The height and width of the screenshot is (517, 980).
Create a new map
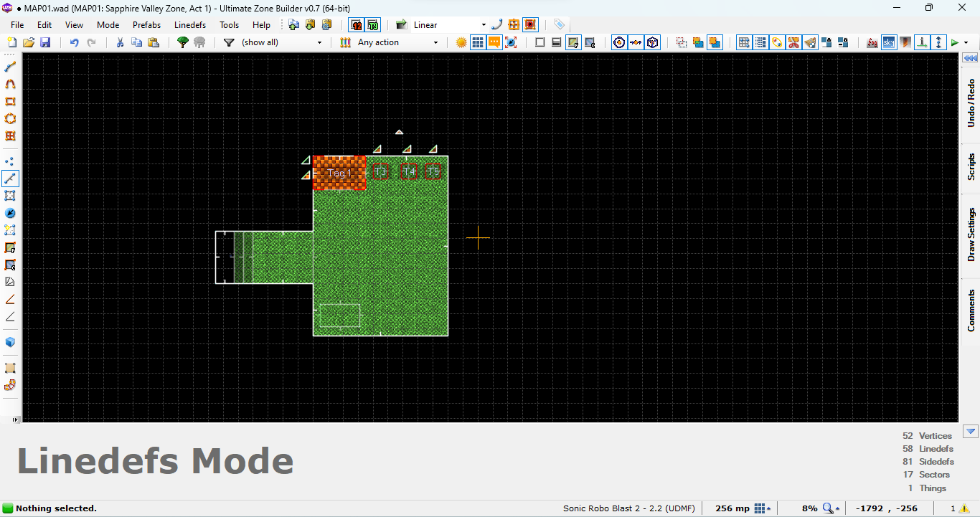tap(11, 43)
